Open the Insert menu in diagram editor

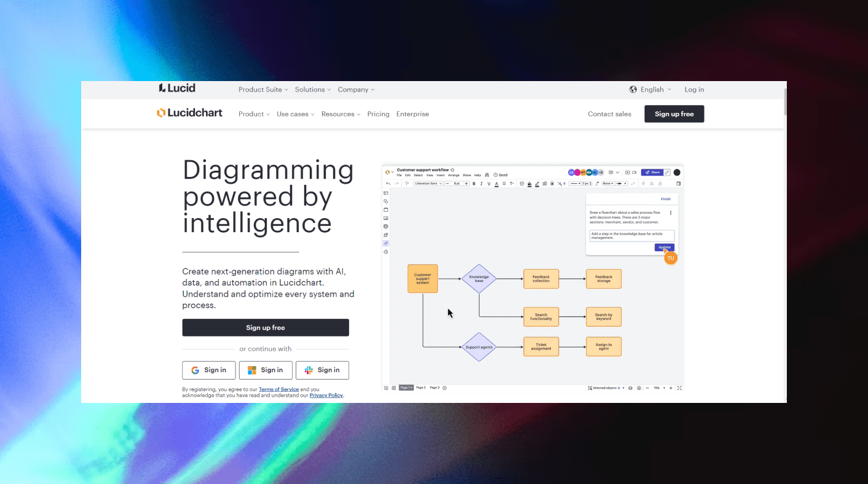[x=441, y=175]
